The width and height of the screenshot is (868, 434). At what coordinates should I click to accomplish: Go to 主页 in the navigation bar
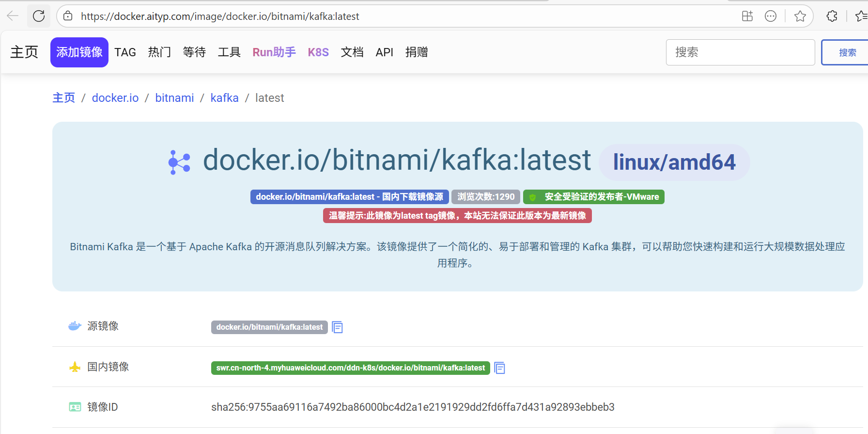coord(24,52)
